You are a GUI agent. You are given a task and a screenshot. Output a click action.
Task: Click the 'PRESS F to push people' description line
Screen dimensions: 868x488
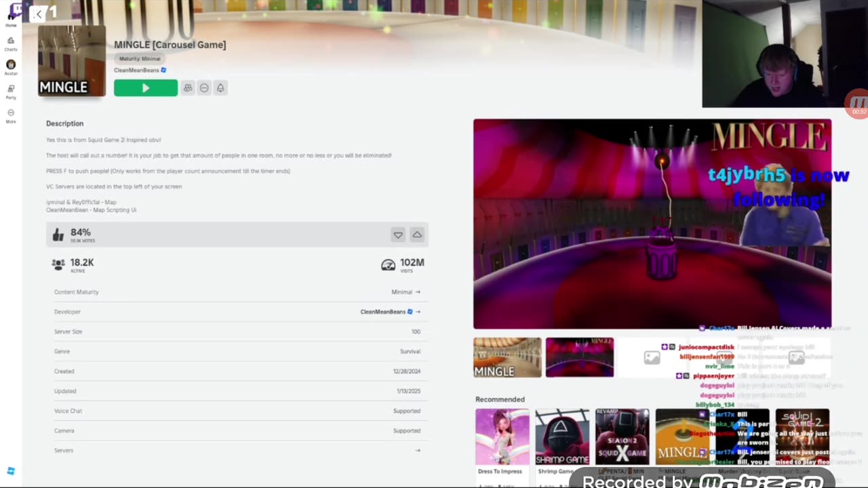168,171
